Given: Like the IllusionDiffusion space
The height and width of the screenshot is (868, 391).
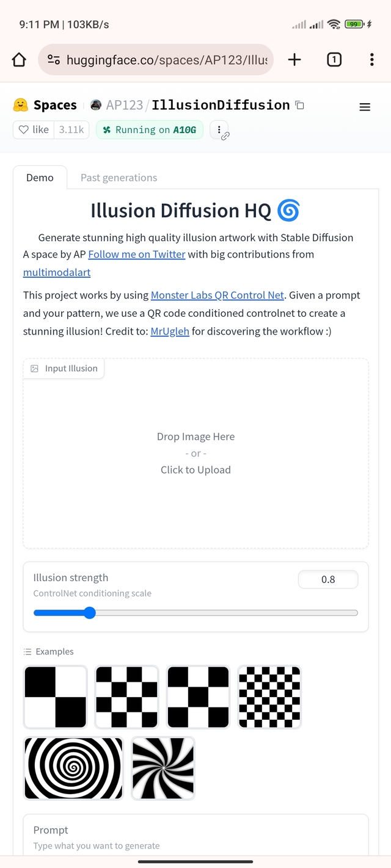Looking at the screenshot, I should point(34,129).
